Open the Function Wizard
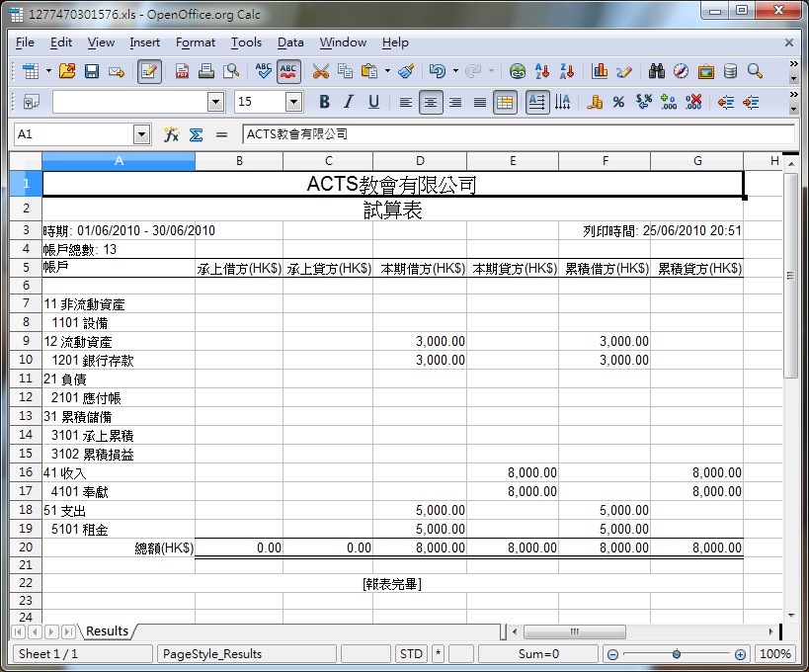 [x=171, y=134]
